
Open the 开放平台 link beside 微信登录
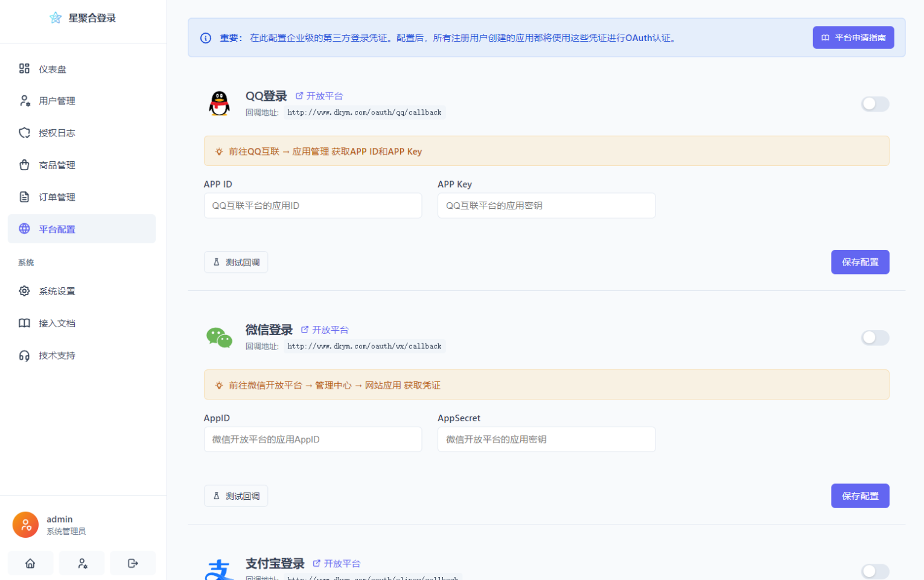(330, 330)
